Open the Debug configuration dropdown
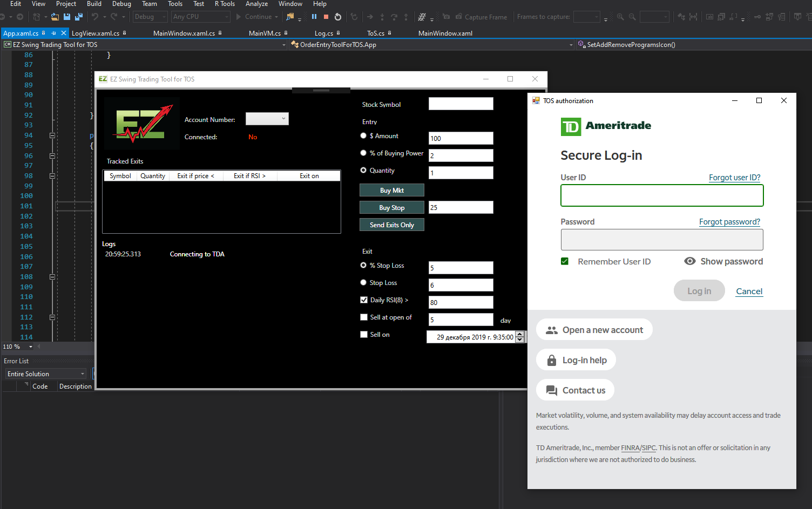The width and height of the screenshot is (812, 509). pyautogui.click(x=150, y=17)
